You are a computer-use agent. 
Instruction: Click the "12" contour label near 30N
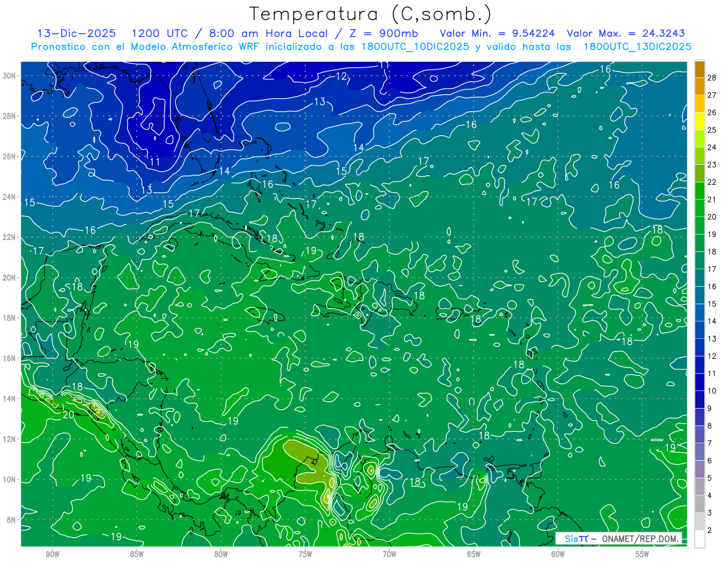pos(341,76)
